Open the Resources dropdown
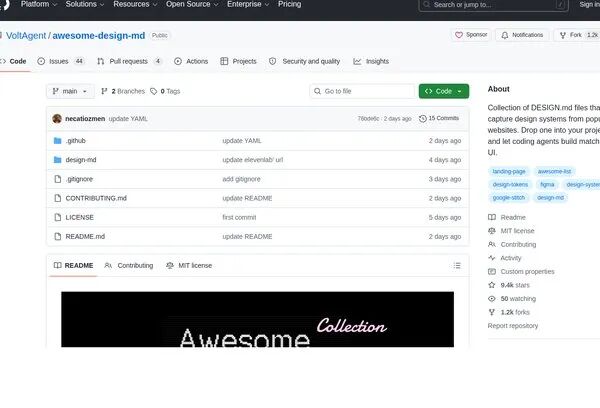This screenshot has width=600, height=408. point(135,4)
